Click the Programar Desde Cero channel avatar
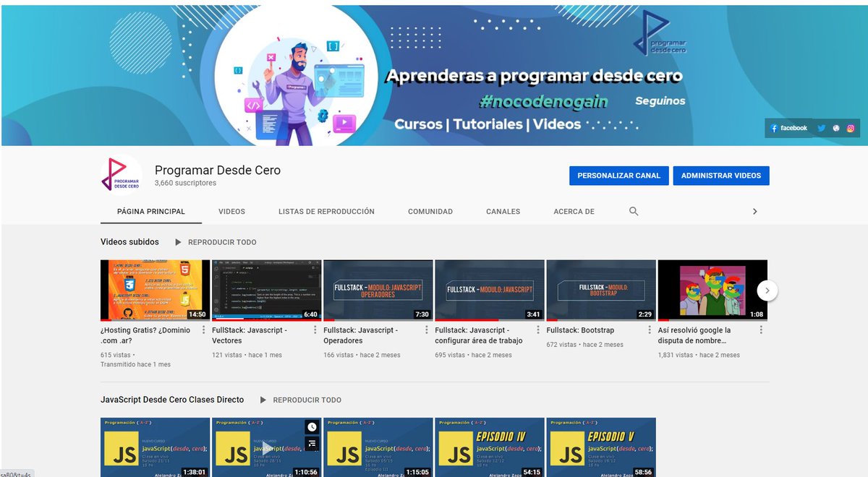868x477 pixels. (121, 175)
